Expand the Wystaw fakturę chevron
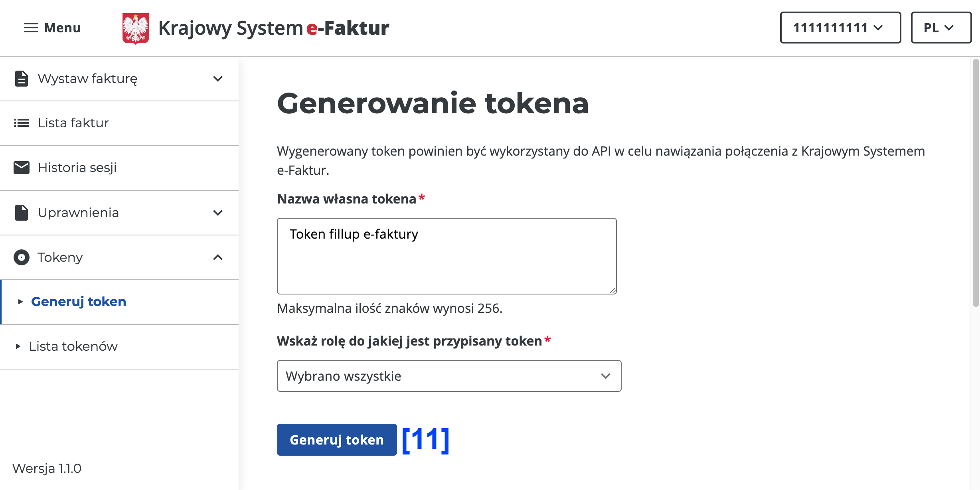The width and height of the screenshot is (980, 490). coord(218,79)
